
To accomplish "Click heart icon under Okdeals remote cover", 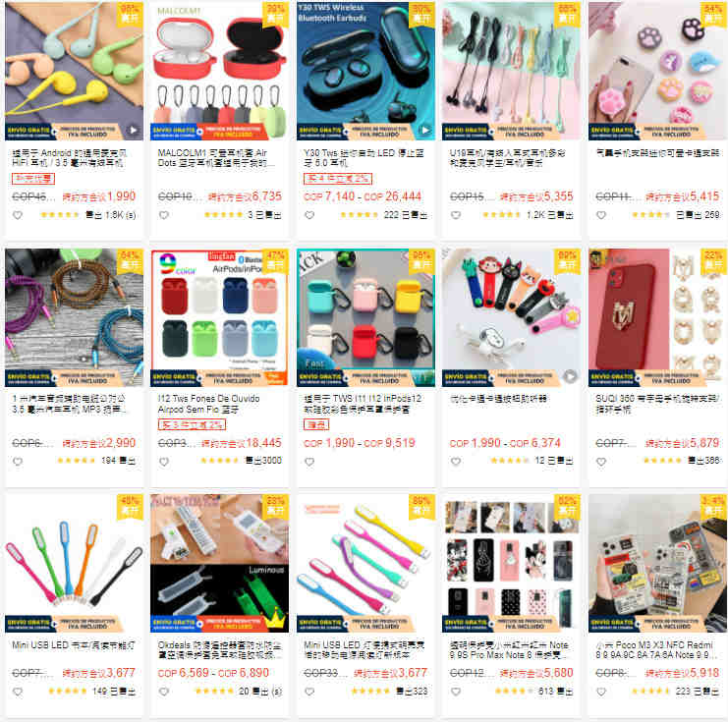I will pyautogui.click(x=164, y=692).
